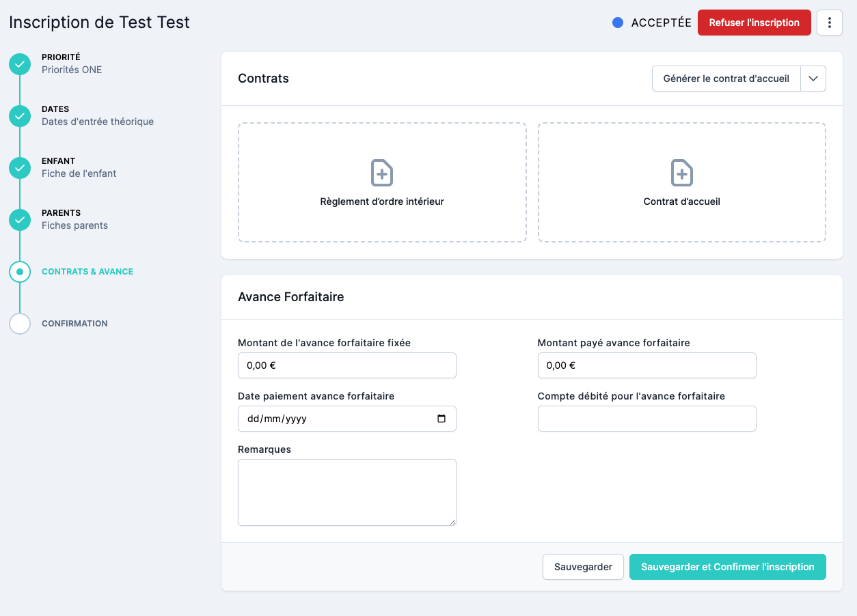Open the three-dot more options menu
The height and width of the screenshot is (616, 857).
[x=830, y=23]
